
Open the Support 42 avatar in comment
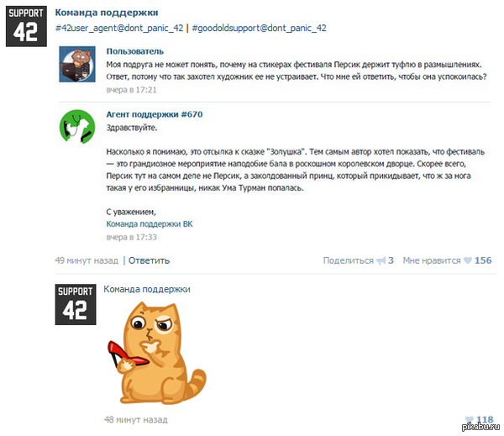click(x=76, y=304)
